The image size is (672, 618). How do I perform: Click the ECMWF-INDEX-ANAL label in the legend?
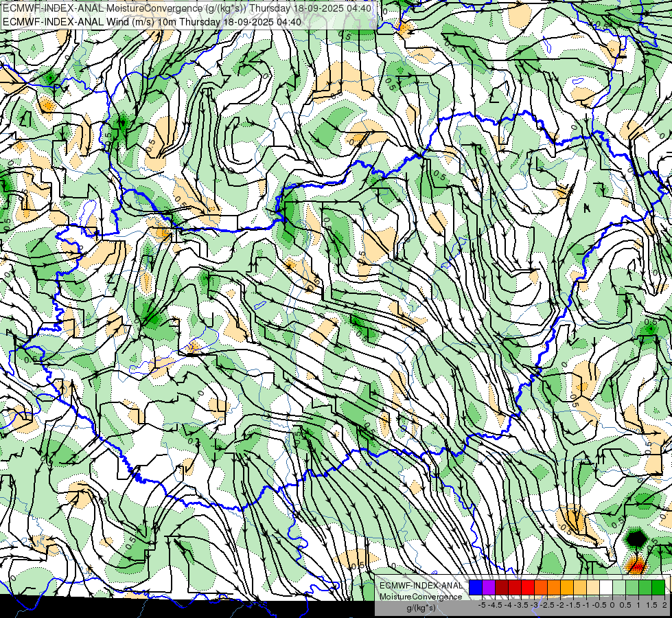(x=421, y=586)
